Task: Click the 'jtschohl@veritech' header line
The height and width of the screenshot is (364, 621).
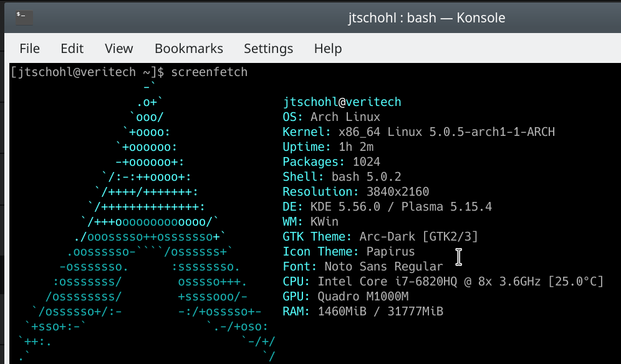Action: coord(342,102)
